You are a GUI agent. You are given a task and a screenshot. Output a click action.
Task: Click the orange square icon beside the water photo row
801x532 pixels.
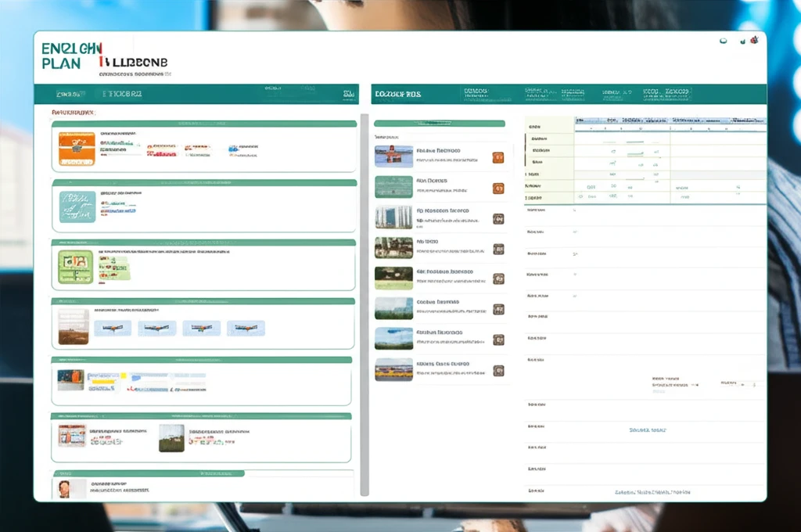pos(498,157)
